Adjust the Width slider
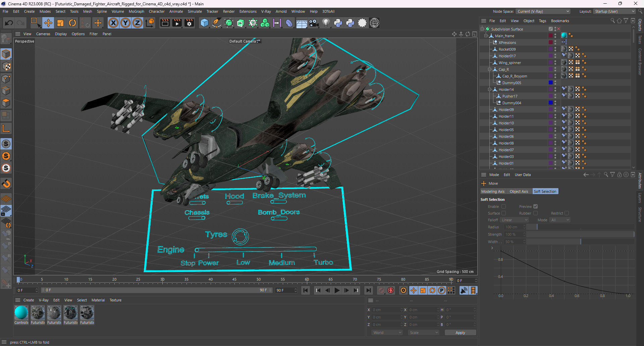644x346 pixels. 580,242
